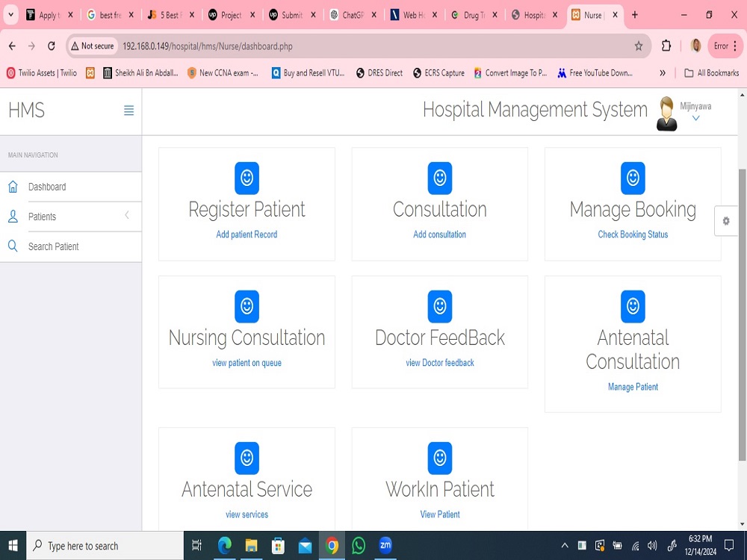
Task: Click the Antenatal Consultation smiley icon
Action: tap(633, 306)
